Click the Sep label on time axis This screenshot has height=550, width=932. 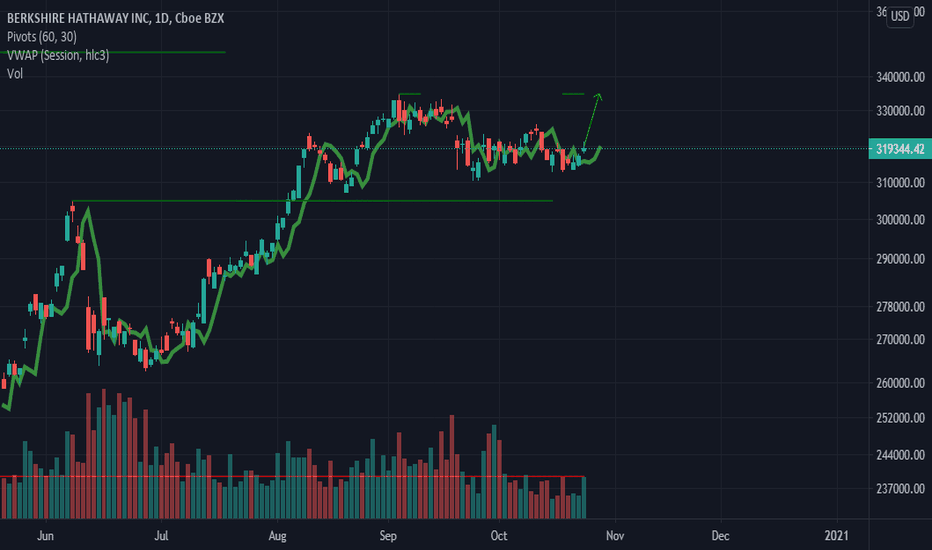[388, 536]
